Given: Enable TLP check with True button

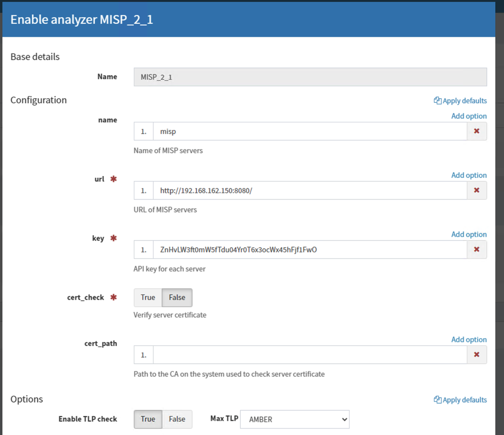Looking at the screenshot, I should pyautogui.click(x=148, y=419).
